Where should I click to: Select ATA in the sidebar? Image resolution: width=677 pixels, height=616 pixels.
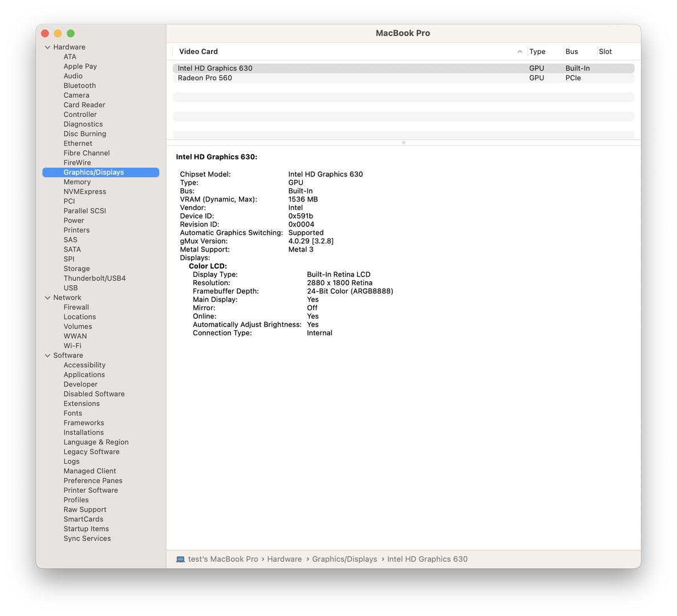pyautogui.click(x=70, y=57)
